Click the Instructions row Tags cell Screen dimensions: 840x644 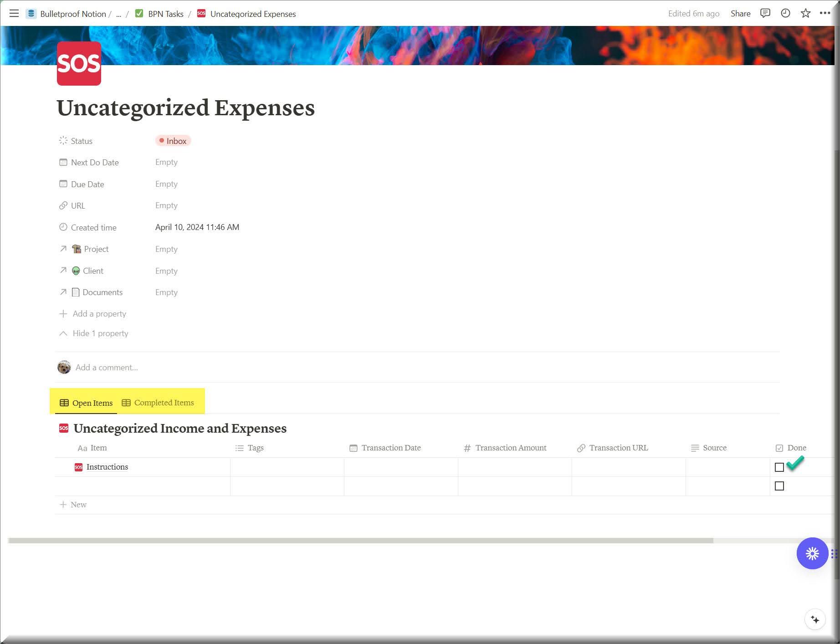click(x=287, y=467)
